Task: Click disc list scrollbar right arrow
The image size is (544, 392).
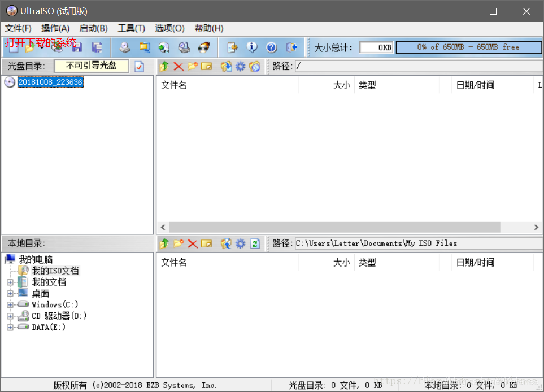Action: click(536, 227)
